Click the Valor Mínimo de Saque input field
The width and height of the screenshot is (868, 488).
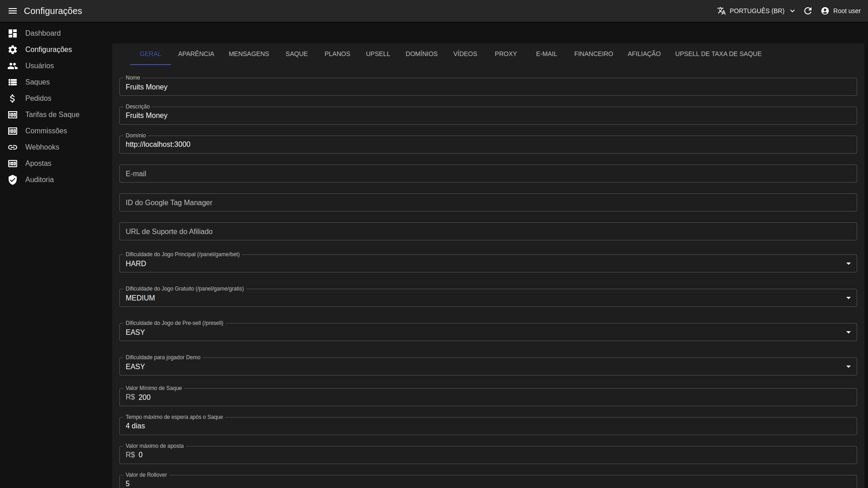488,397
